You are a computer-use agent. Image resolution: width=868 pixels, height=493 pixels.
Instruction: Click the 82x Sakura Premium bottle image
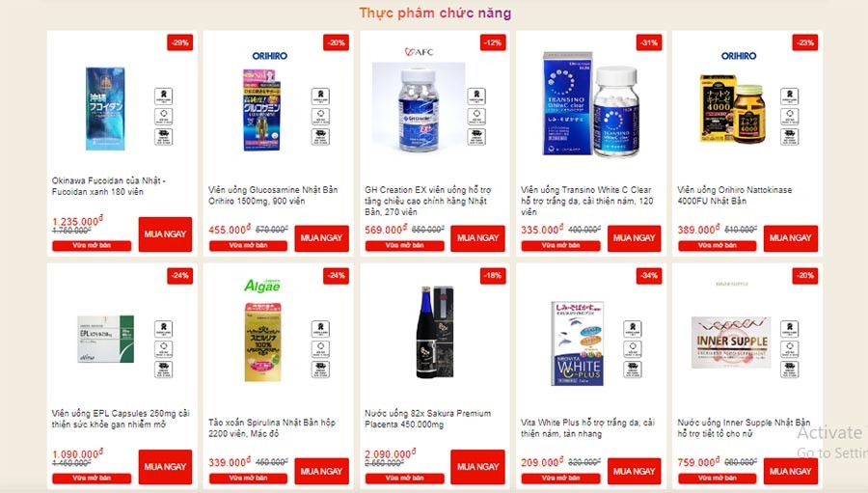(x=435, y=332)
